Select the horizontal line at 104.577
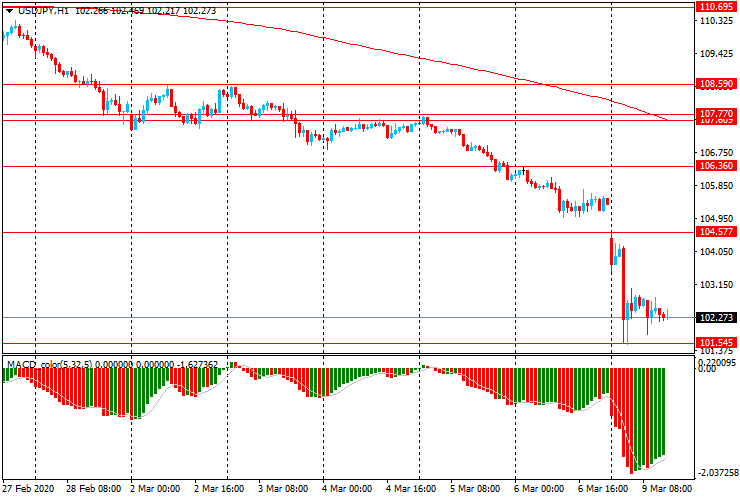The height and width of the screenshot is (500, 740). click(348, 232)
